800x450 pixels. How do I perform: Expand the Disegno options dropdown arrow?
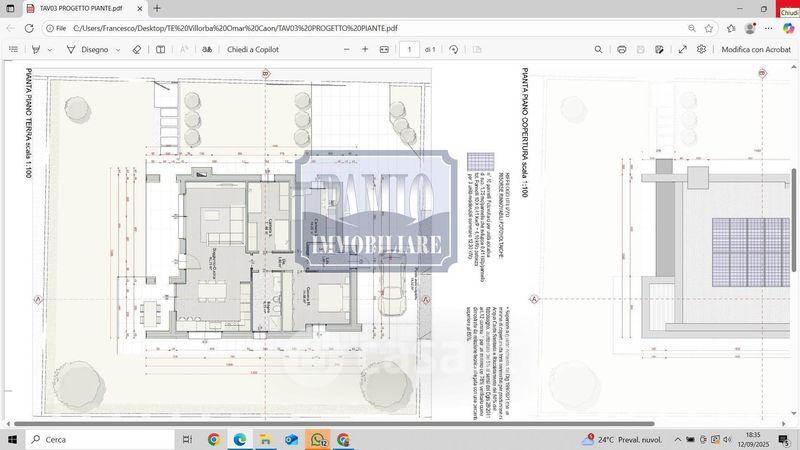[118, 49]
